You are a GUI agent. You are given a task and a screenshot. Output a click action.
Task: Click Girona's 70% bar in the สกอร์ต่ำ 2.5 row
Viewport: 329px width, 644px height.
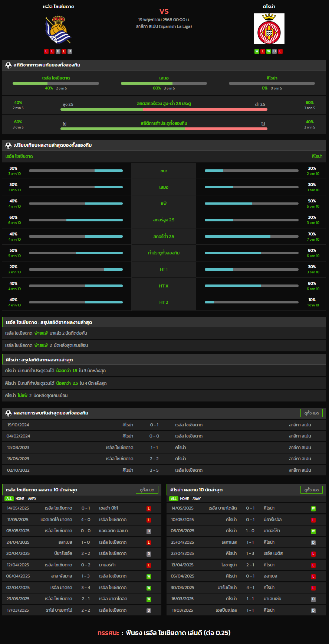251,237
